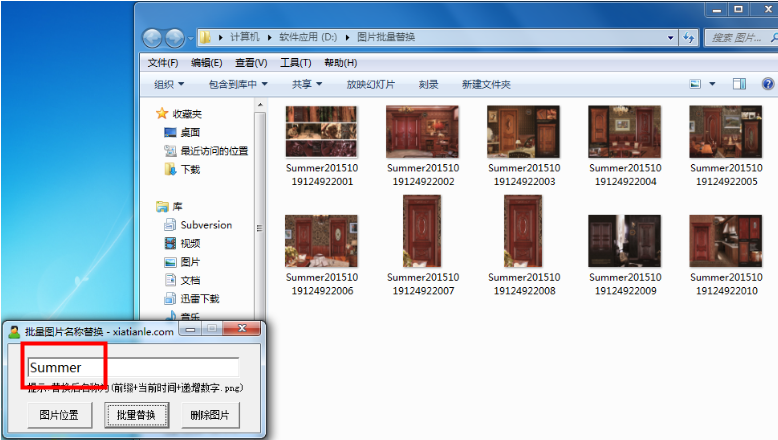The width and height of the screenshot is (778, 440).
Task: Select thumbnail Summer20151019124922009
Action: pyautogui.click(x=625, y=241)
